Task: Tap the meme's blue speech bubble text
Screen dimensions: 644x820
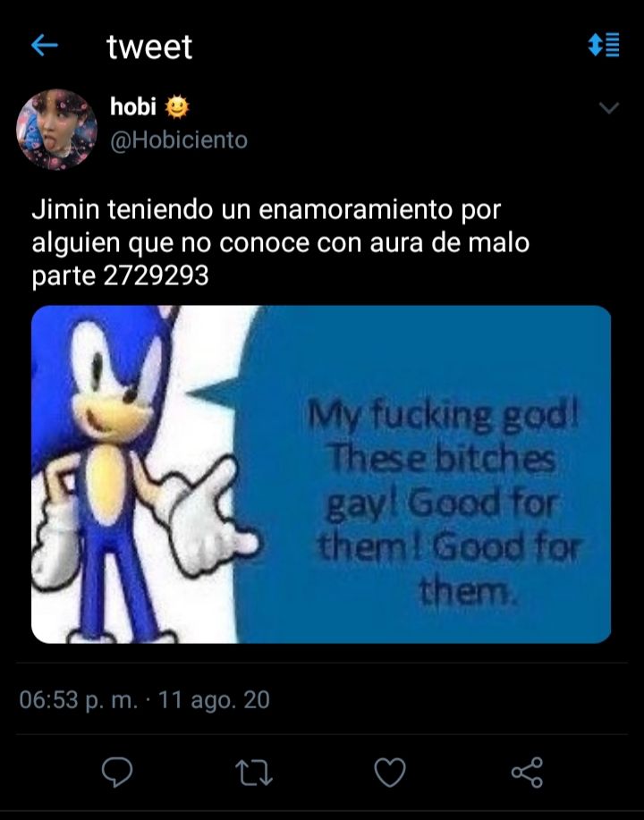Action: pyautogui.click(x=445, y=504)
